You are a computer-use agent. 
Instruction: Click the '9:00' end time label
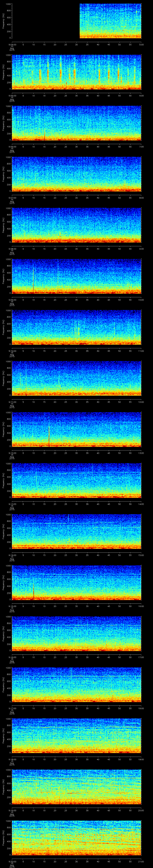coord(141,249)
